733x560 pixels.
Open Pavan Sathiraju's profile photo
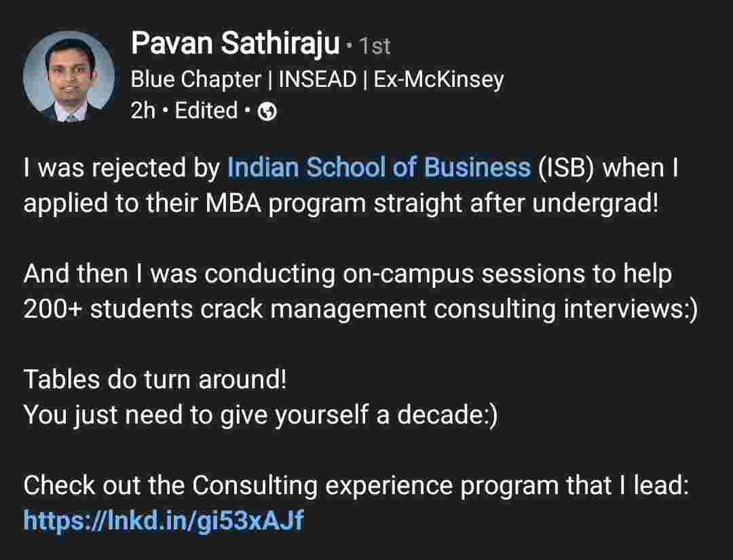[69, 77]
